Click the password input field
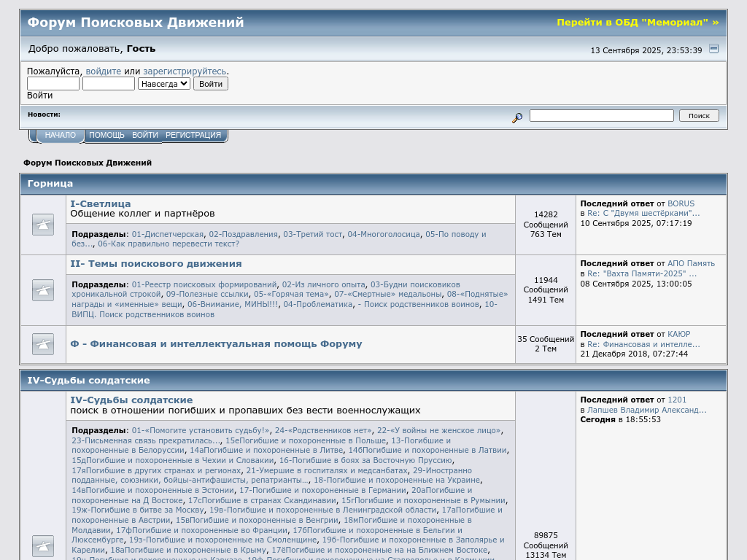747x560 pixels. (109, 84)
